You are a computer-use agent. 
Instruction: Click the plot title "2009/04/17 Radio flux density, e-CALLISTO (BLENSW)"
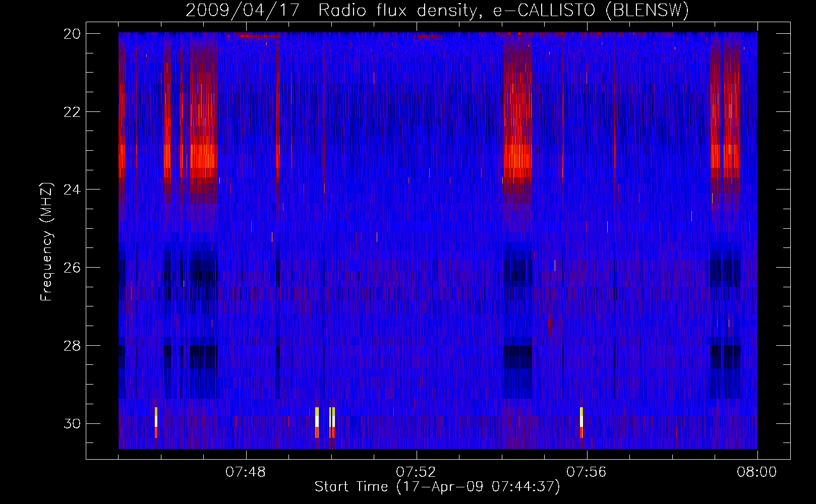pyautogui.click(x=437, y=10)
